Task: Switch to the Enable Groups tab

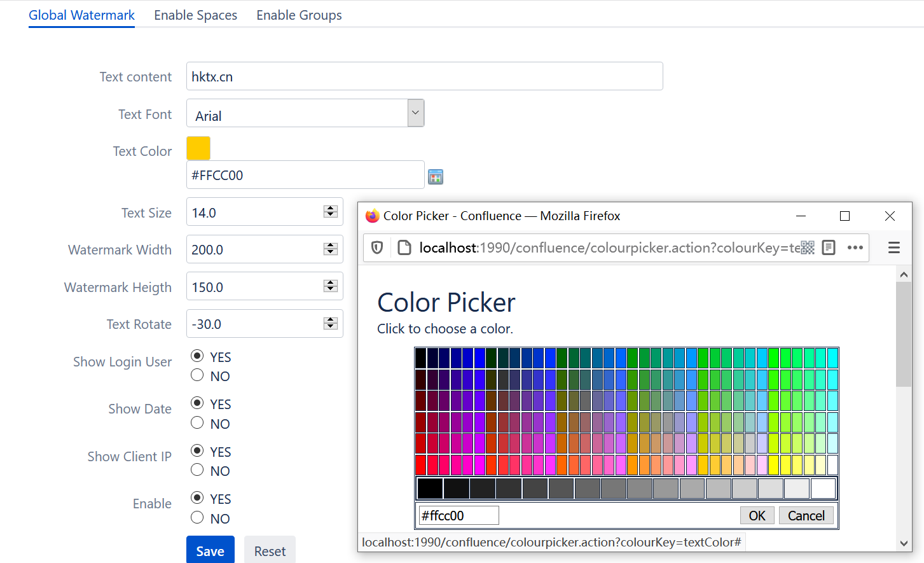Action: click(x=299, y=15)
